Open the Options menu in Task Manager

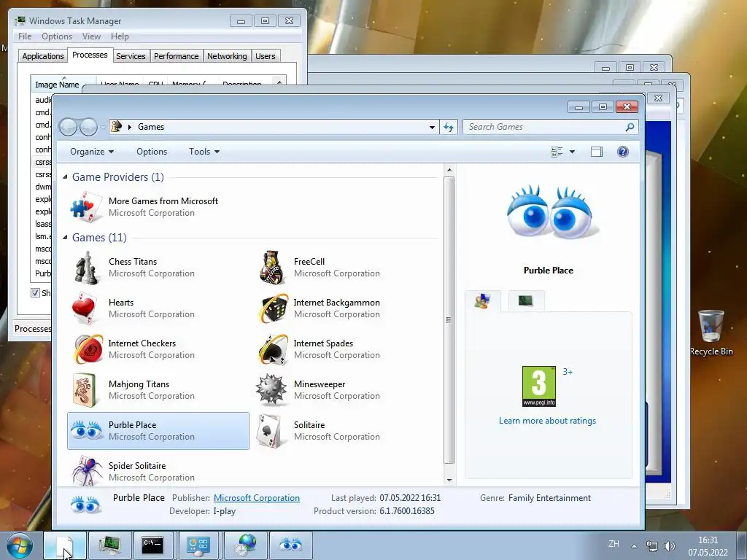point(57,36)
